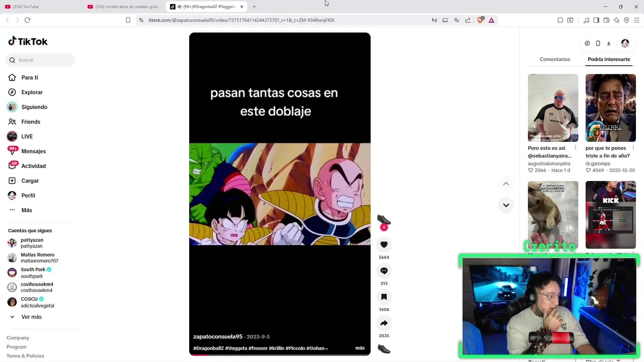Open browser extensions puzzle icon

click(560, 20)
